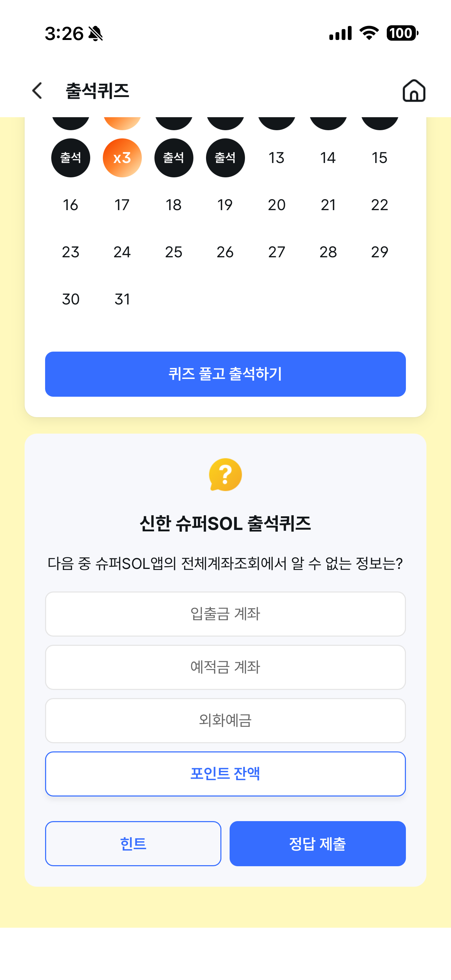Screen dimensions: 451x980
Task: Open the home icon
Action: (x=414, y=91)
